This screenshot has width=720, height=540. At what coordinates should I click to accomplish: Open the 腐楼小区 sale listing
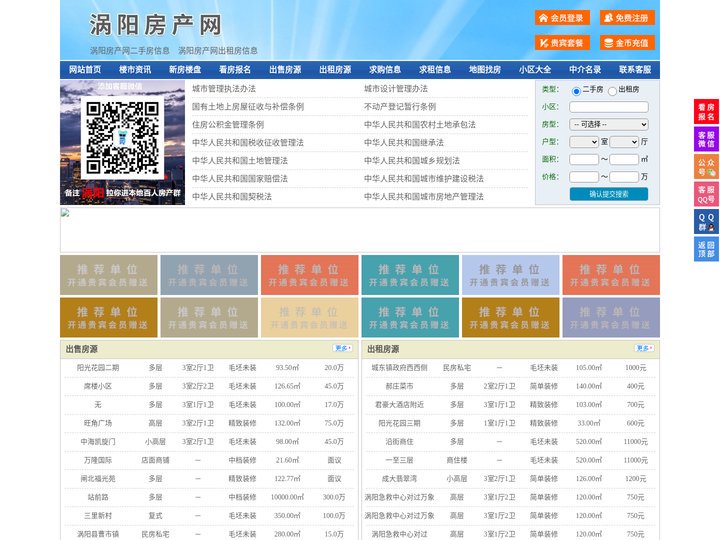pos(98,386)
